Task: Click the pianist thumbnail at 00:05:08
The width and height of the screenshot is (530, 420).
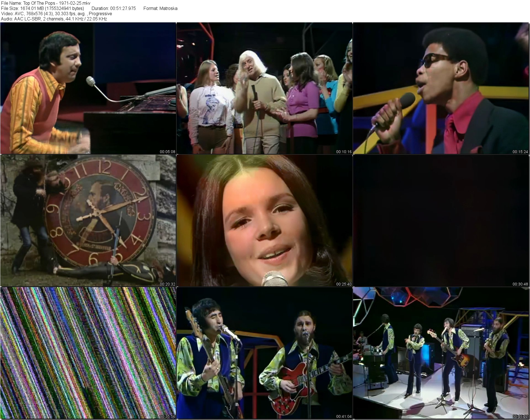Action: pyautogui.click(x=88, y=88)
